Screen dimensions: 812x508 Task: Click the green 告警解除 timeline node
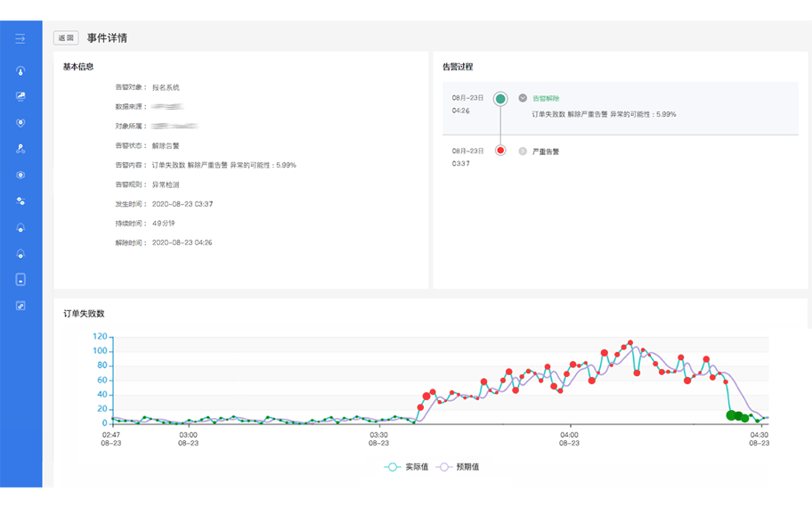[x=500, y=99]
